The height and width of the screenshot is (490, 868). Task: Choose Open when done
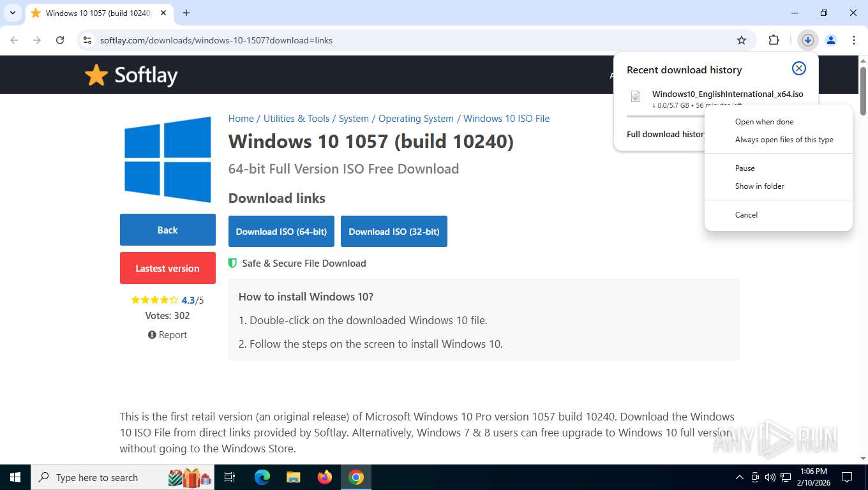pyautogui.click(x=779, y=122)
